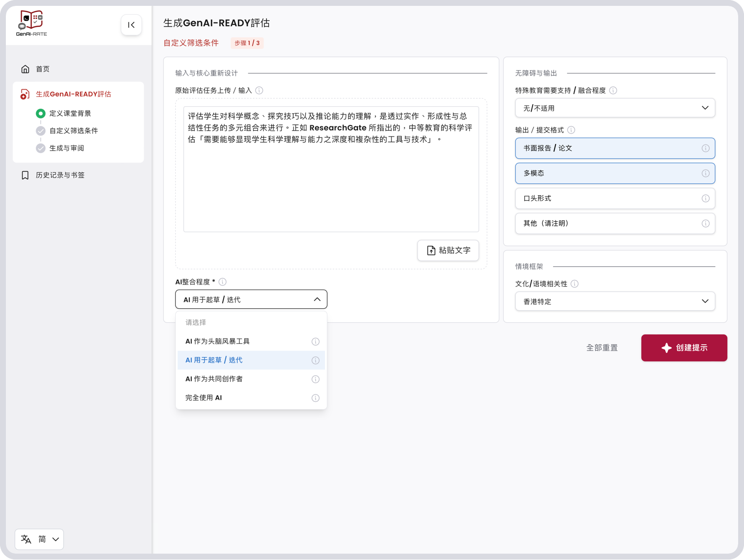Show info for 完全使用 AI option
The image size is (744, 560).
(x=316, y=398)
